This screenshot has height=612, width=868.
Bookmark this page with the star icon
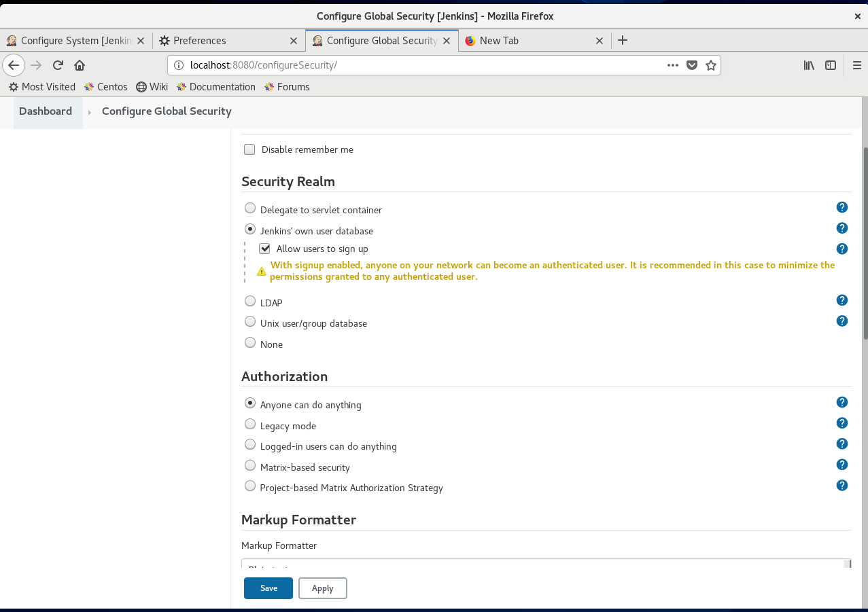coord(711,65)
